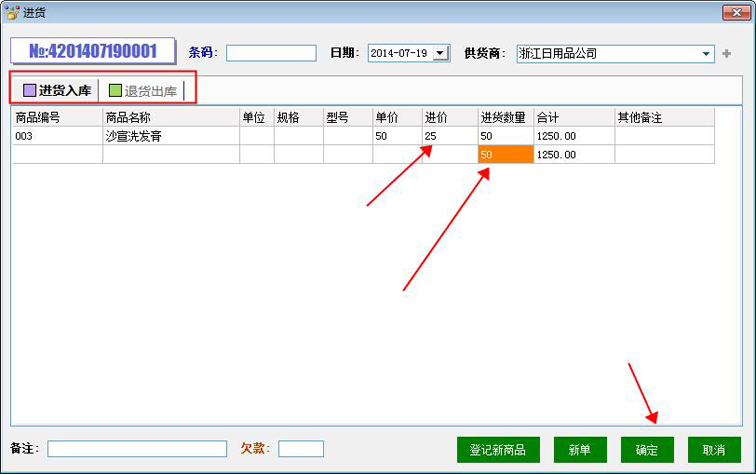This screenshot has width=756, height=474.
Task: Click the 备注 remarks input field
Action: point(137,448)
